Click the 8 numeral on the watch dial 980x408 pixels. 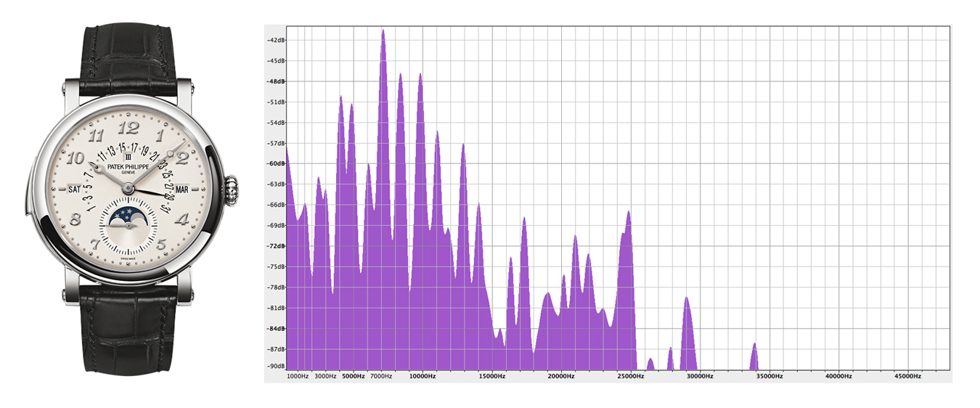click(x=73, y=219)
